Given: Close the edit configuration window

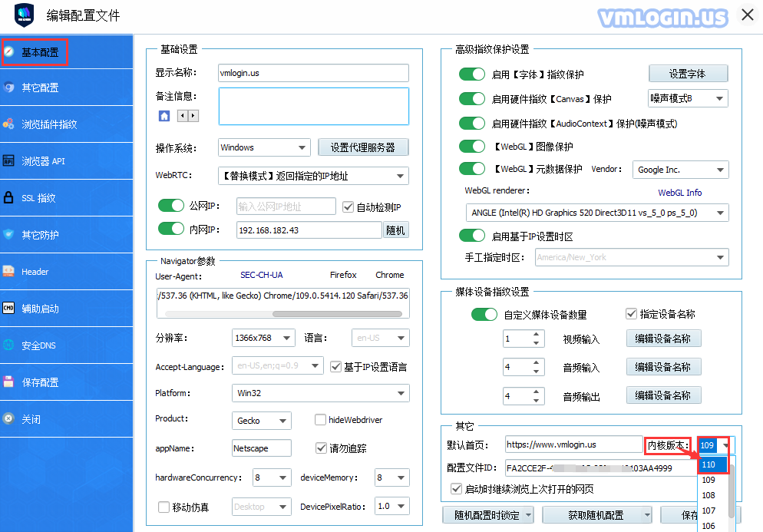Looking at the screenshot, I should [748, 15].
